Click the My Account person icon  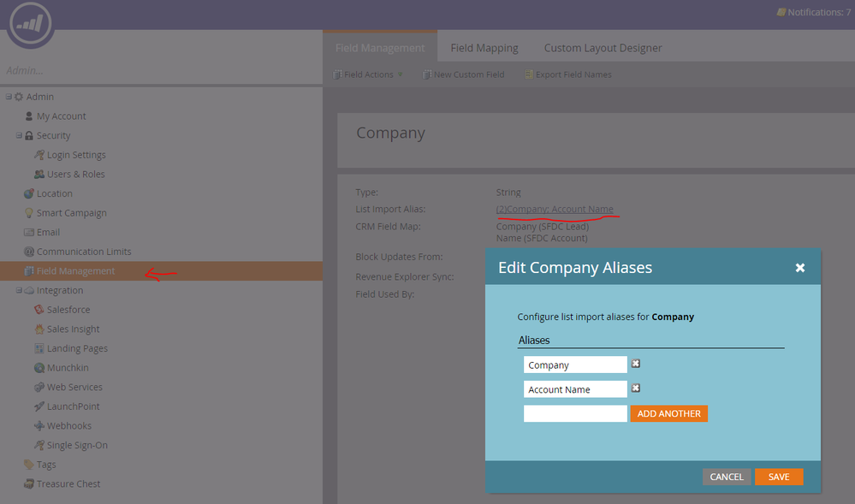[29, 116]
